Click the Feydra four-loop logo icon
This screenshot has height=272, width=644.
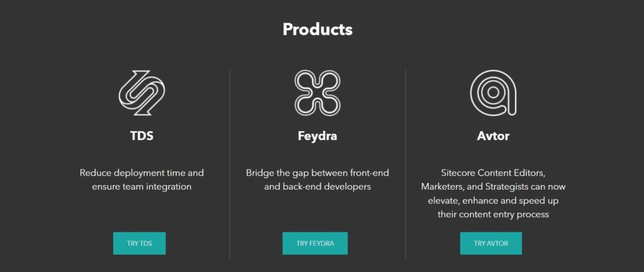pyautogui.click(x=318, y=93)
